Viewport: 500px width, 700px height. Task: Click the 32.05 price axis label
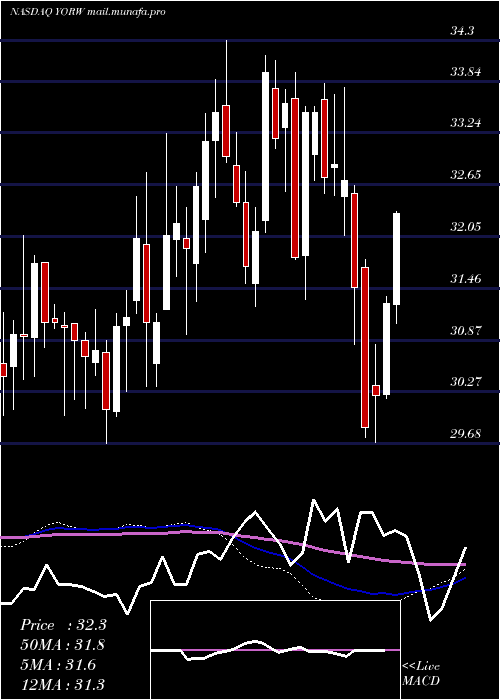coord(466,227)
